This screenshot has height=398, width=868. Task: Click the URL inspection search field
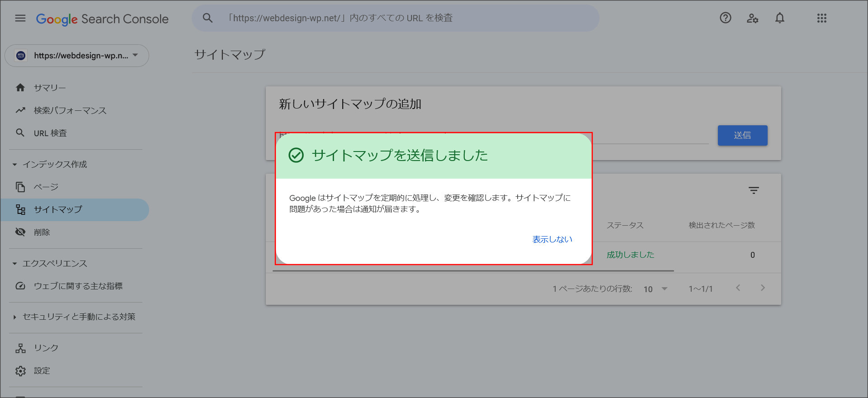tap(396, 18)
